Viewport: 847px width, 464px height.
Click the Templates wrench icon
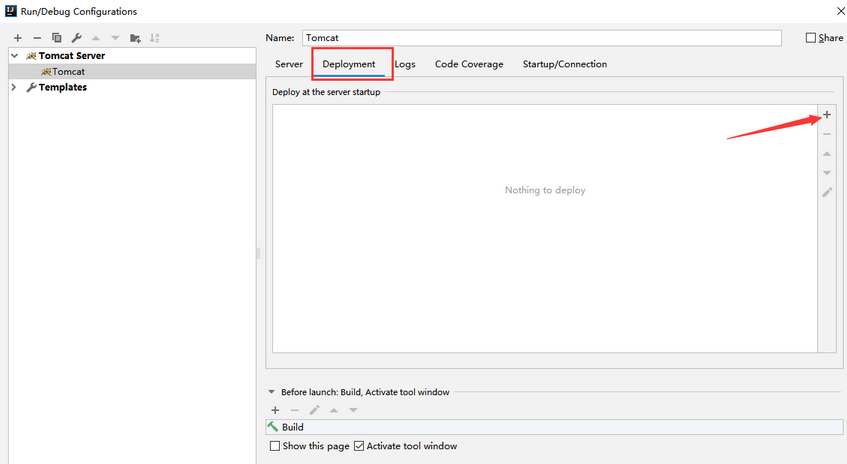[x=31, y=87]
